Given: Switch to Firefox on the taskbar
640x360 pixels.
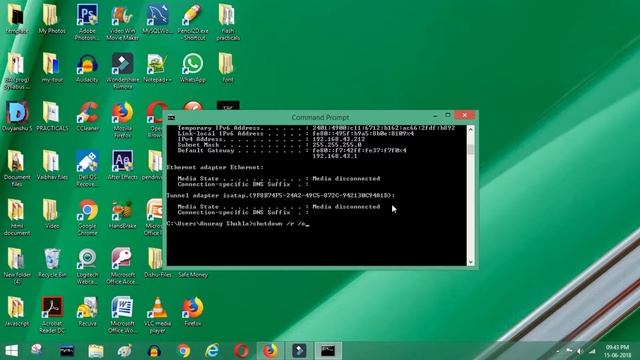Looking at the screenshot, I should pyautogui.click(x=270, y=351).
